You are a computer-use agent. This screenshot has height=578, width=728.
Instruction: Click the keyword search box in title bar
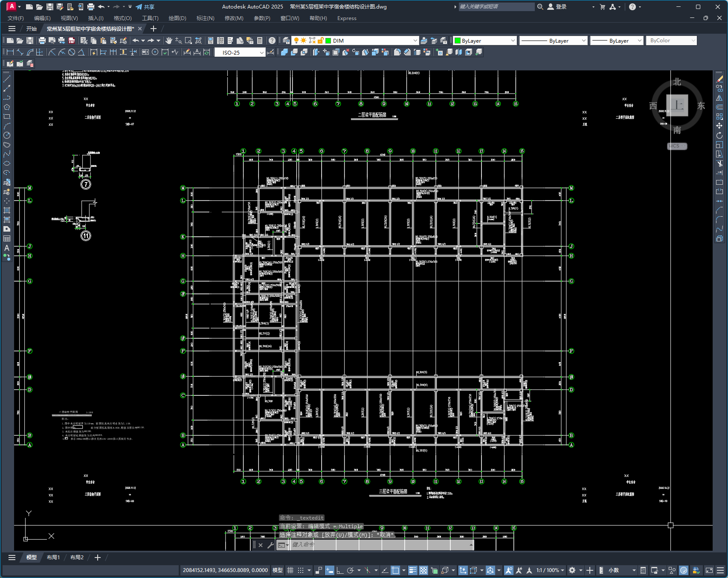496,7
